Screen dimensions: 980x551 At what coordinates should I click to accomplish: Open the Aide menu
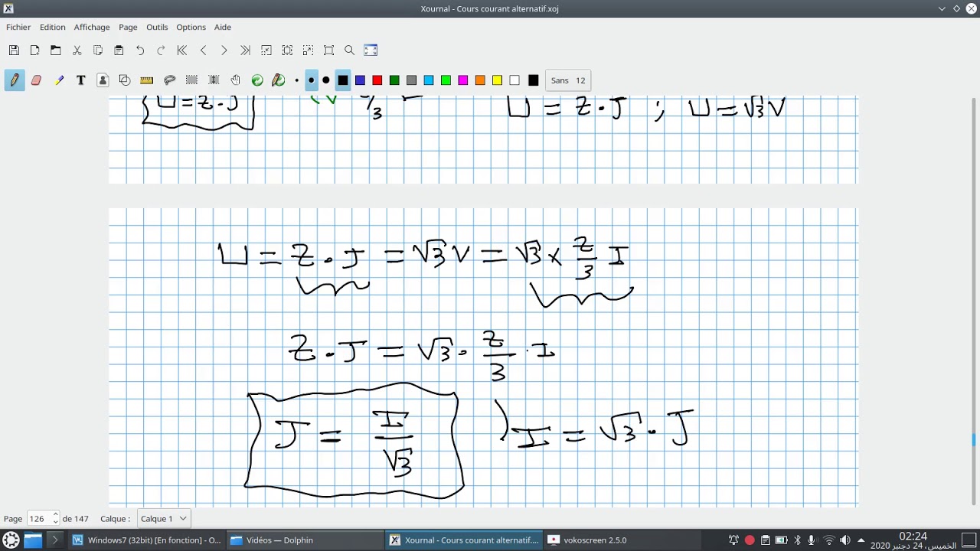(223, 27)
